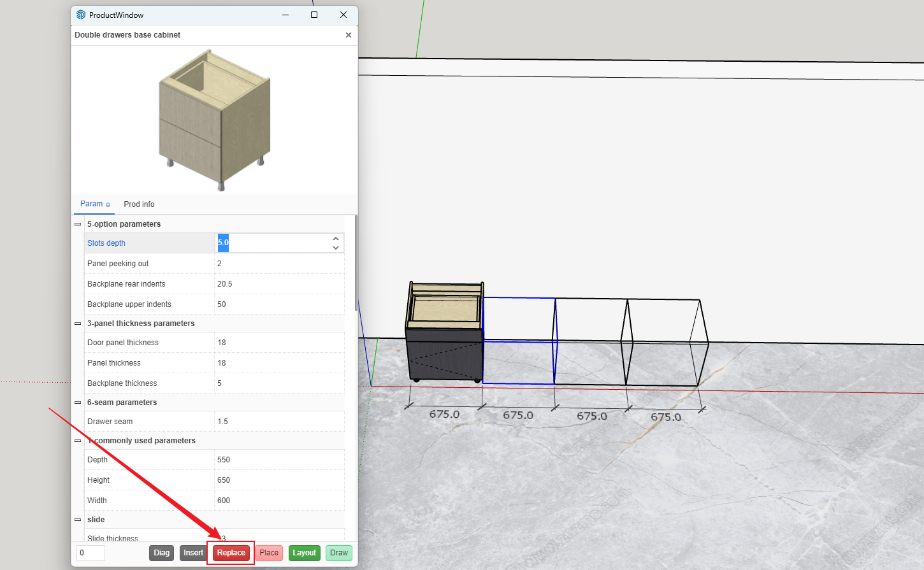This screenshot has height=570, width=924.
Task: Collapse the 6-seam parameters group
Action: point(78,403)
